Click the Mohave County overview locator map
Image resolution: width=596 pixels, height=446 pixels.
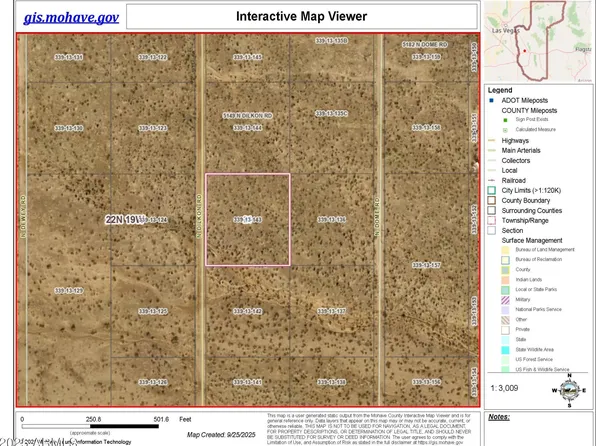[x=538, y=41]
